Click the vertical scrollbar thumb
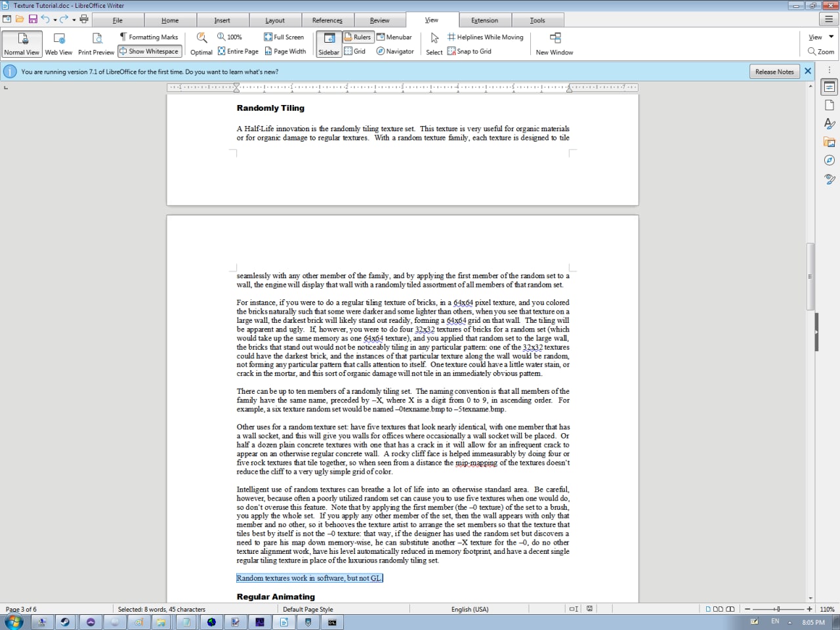The image size is (840, 630). pyautogui.click(x=810, y=276)
